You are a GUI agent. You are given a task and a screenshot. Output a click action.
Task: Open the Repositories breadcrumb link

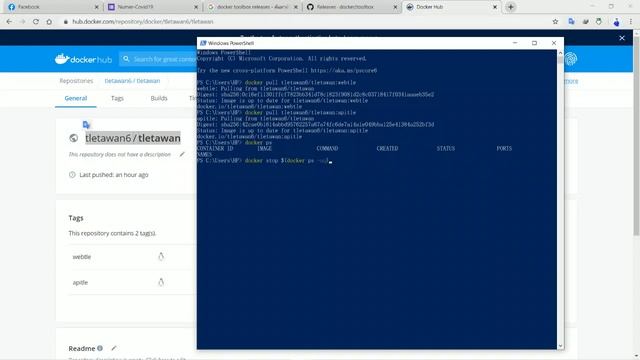coord(76,81)
